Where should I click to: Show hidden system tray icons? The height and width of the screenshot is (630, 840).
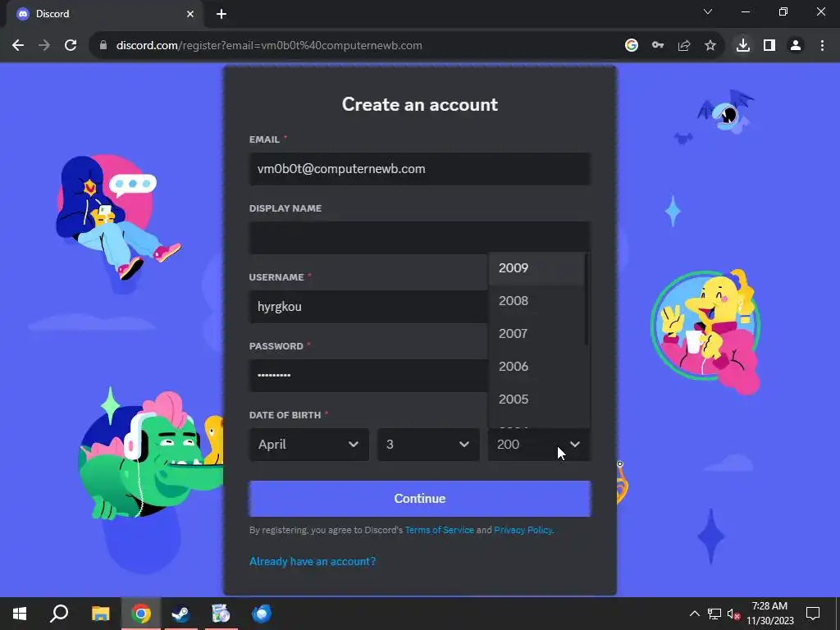point(694,614)
